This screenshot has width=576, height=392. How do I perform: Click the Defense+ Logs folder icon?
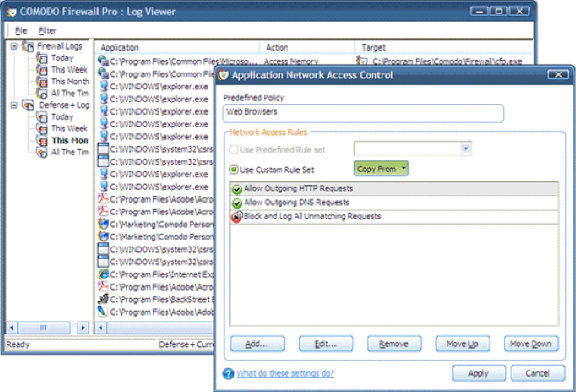[28, 105]
